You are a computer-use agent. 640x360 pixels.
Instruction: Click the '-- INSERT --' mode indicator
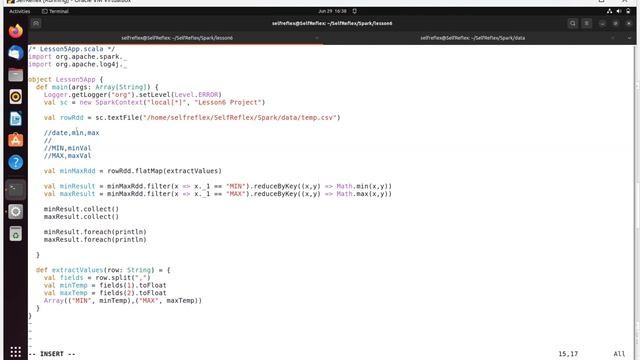coord(51,354)
